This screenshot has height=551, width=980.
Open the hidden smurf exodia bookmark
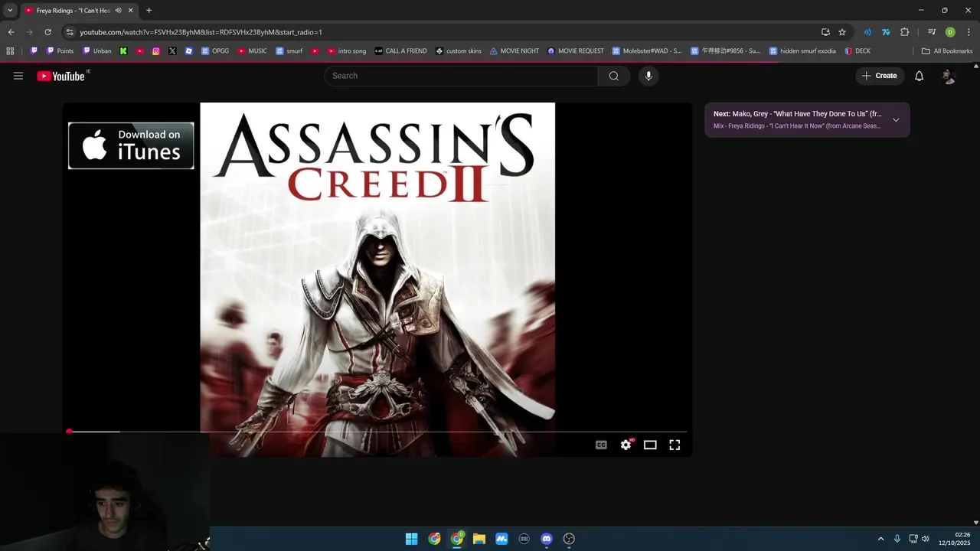click(x=802, y=51)
